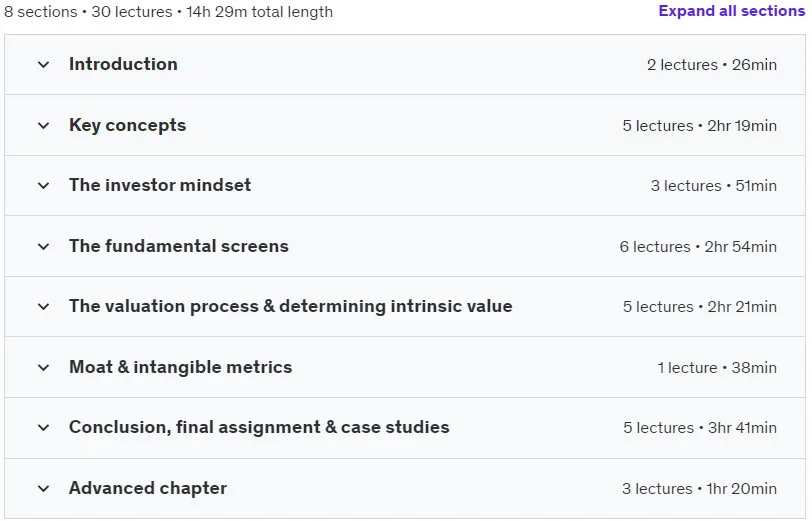Open the Introduction section title
Screen dimensions: 812x521
pos(123,64)
